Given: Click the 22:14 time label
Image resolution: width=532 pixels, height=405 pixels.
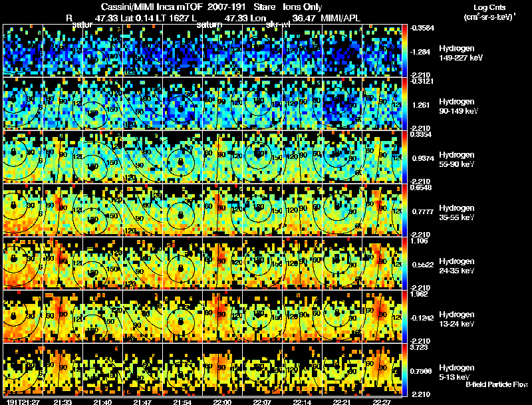Looking at the screenshot, I should click(x=302, y=402).
